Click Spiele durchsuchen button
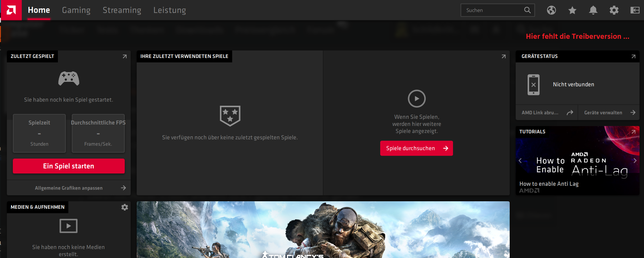The height and width of the screenshot is (258, 644). click(x=417, y=148)
